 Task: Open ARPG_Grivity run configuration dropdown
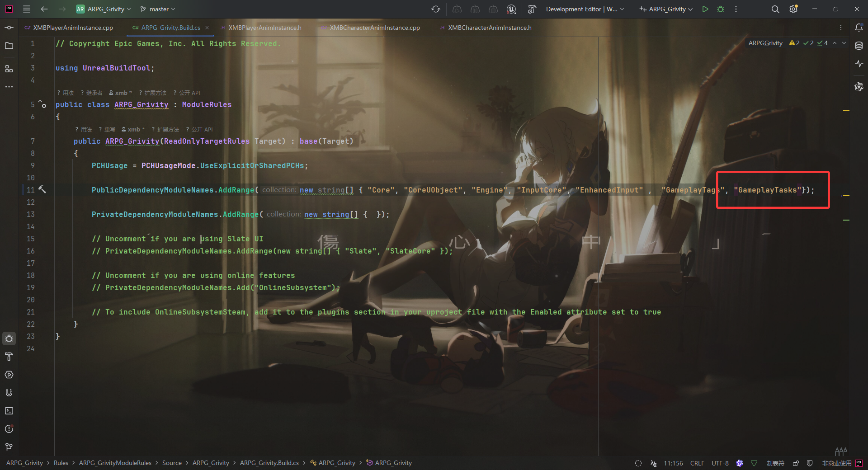666,9
